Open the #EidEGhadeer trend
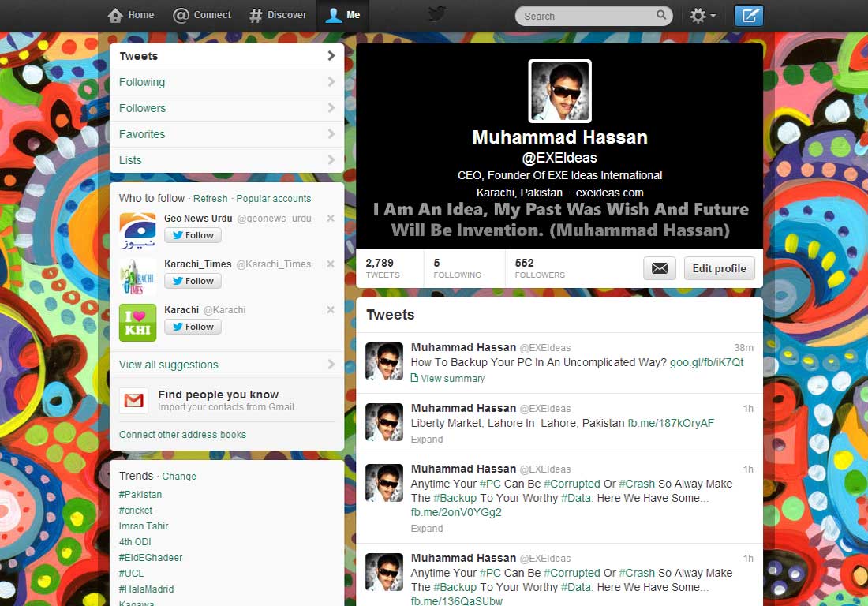This screenshot has width=868, height=606. [x=151, y=558]
